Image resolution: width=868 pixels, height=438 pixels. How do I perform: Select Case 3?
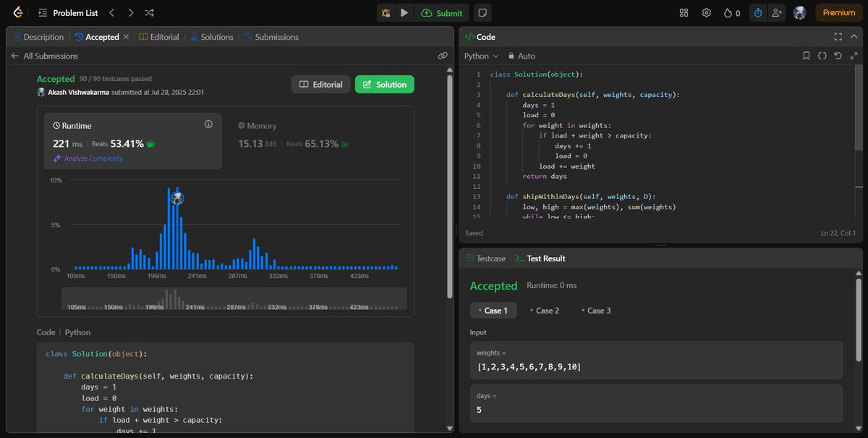click(596, 311)
